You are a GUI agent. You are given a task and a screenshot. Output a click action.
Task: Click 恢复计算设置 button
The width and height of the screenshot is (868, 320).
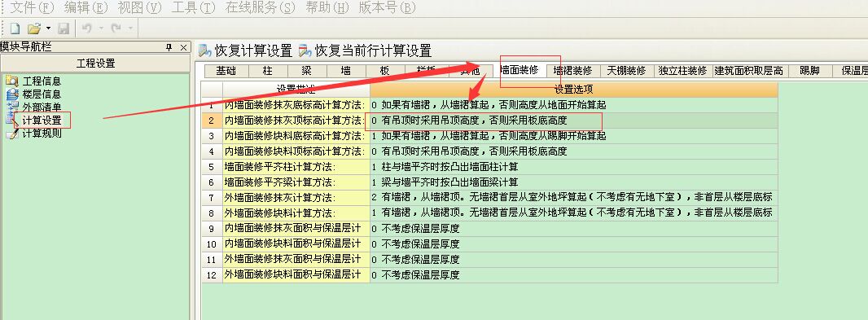(x=245, y=51)
